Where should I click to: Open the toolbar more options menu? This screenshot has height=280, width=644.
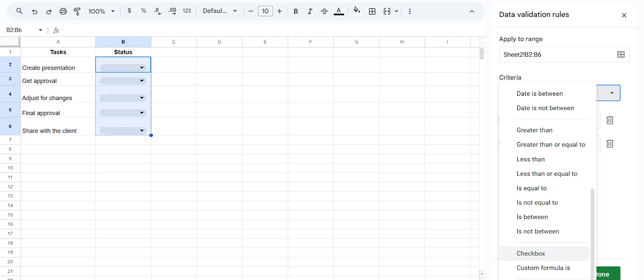click(410, 11)
